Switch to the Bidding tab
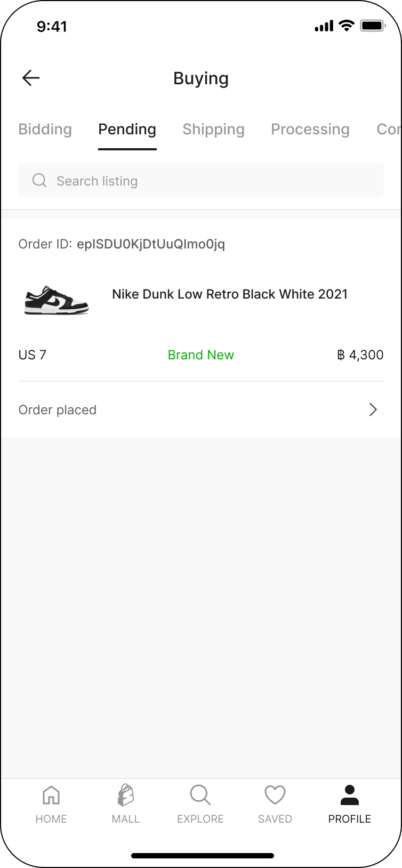The width and height of the screenshot is (402, 868). pyautogui.click(x=45, y=129)
